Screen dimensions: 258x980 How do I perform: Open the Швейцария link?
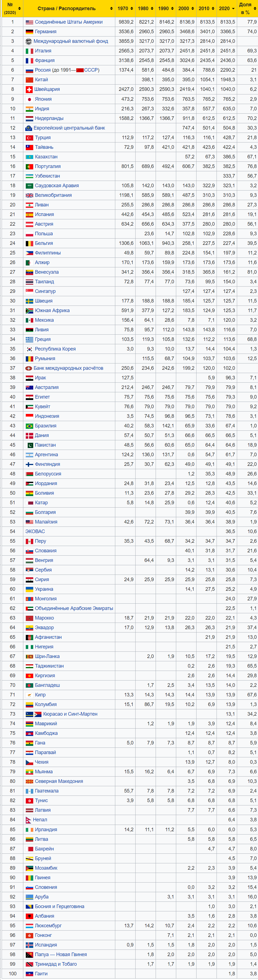click(47, 89)
